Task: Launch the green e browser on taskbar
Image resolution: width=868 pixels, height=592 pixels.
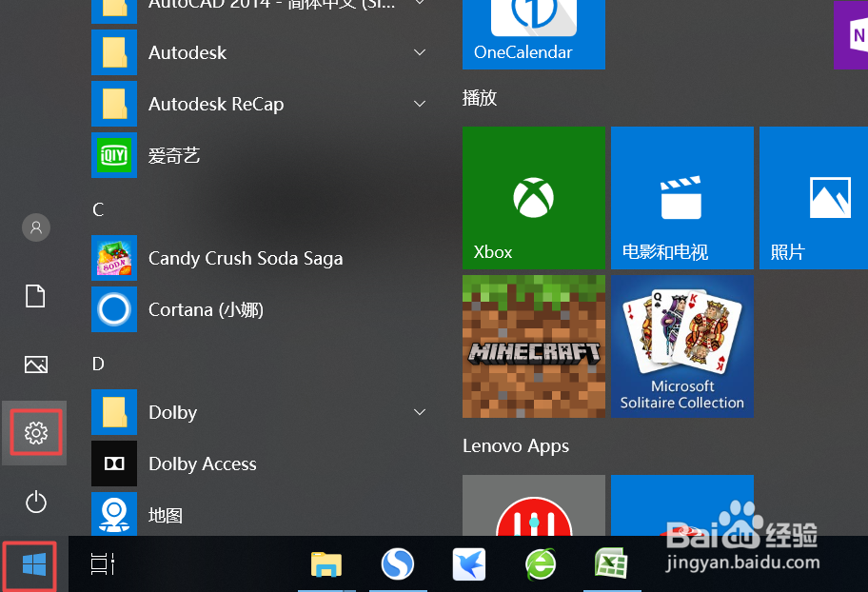Action: pos(541,564)
